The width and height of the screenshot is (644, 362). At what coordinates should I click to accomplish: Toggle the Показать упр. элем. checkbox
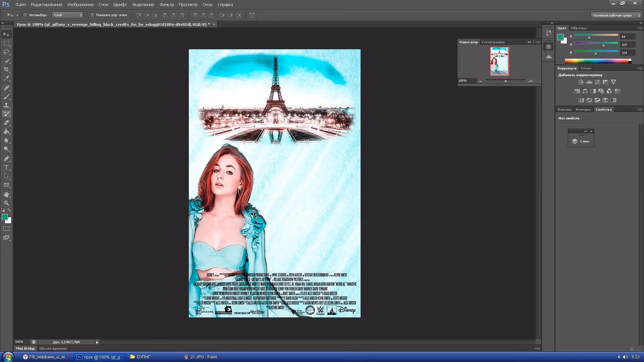(92, 15)
